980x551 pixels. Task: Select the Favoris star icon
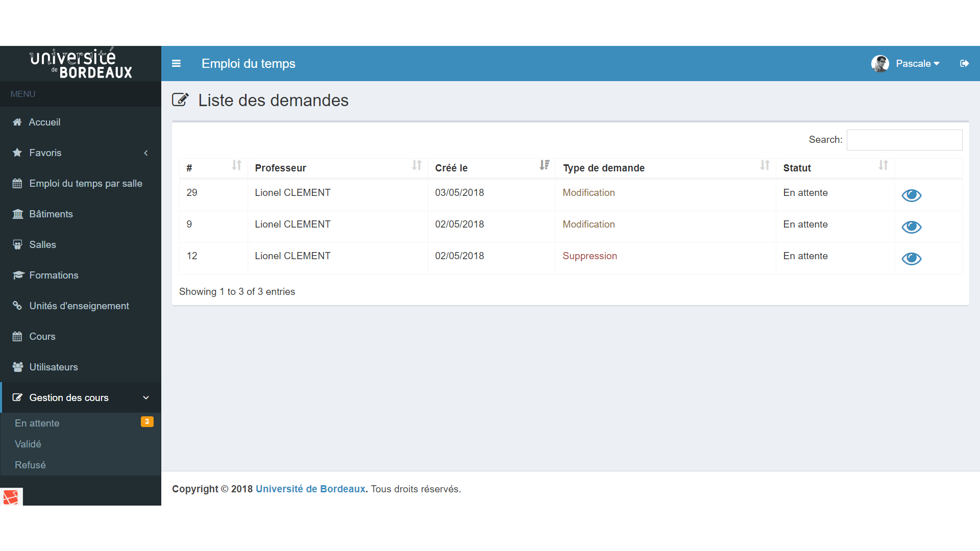17,153
